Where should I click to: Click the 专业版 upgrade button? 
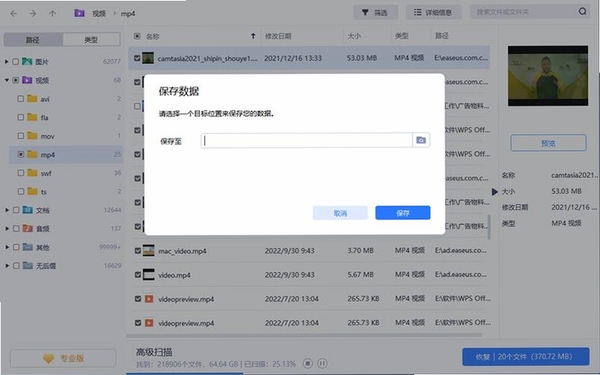(x=63, y=359)
